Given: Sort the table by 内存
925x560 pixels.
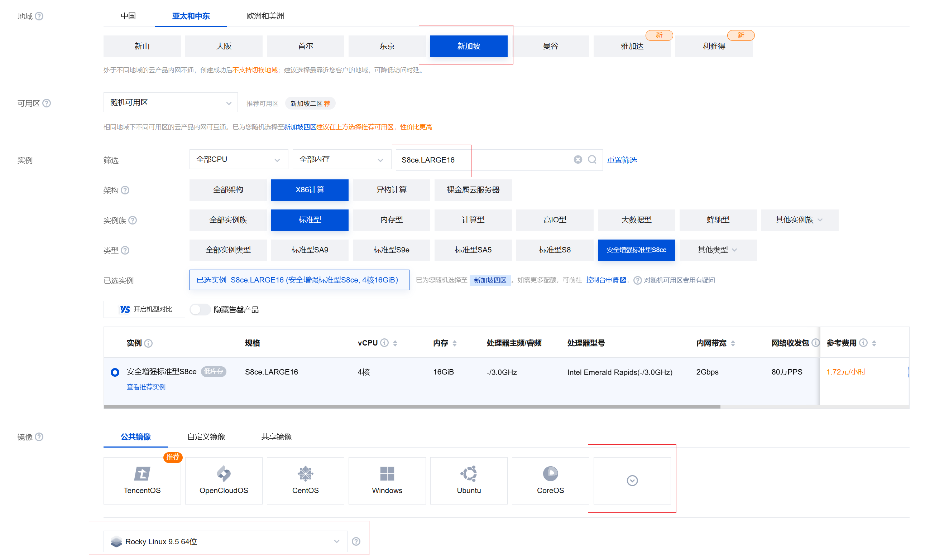Looking at the screenshot, I should pyautogui.click(x=455, y=343).
